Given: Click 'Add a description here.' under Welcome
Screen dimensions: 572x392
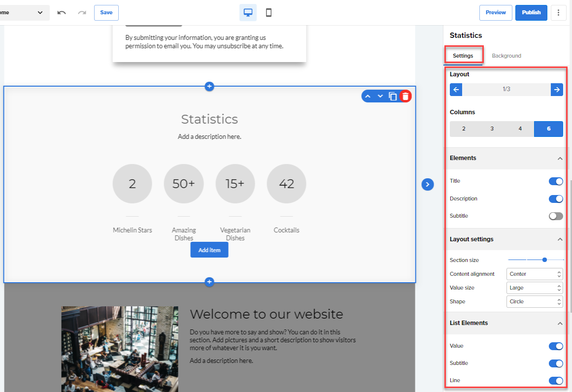Looking at the screenshot, I should coord(221,360).
